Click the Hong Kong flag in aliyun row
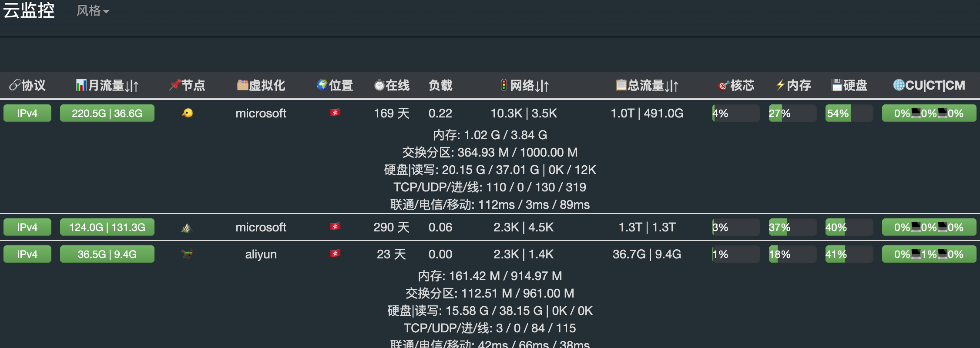 pyautogui.click(x=335, y=254)
